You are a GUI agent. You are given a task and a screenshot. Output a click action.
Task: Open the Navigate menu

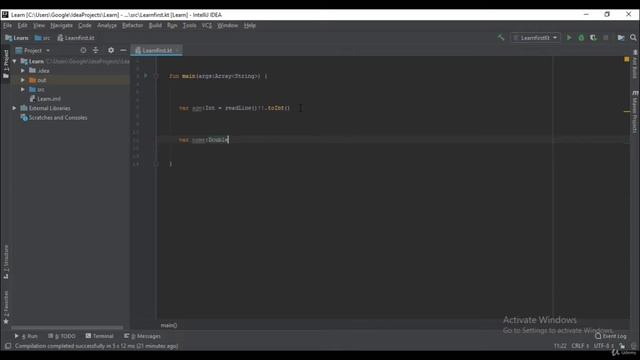61,25
